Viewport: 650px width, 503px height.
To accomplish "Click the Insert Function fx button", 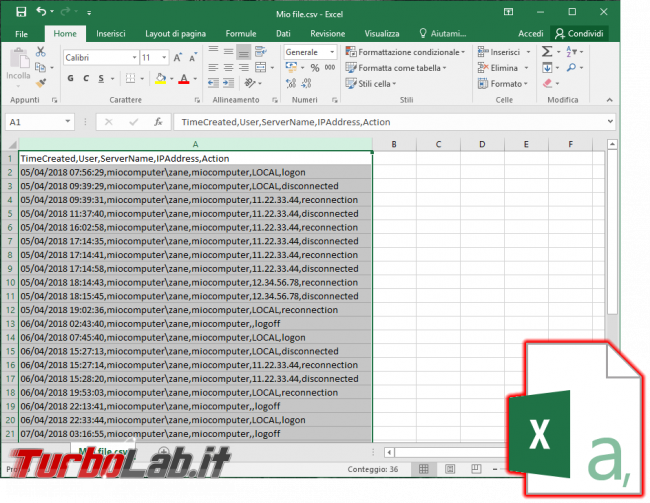I will pos(158,122).
